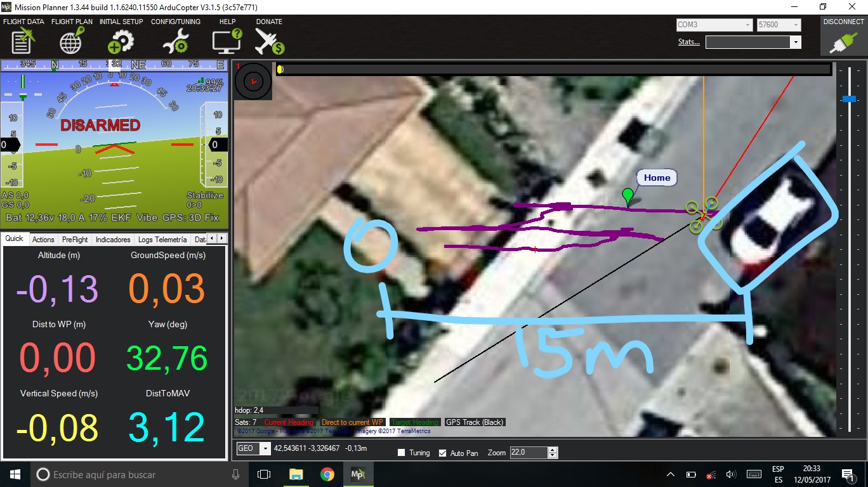Open the 57600 baud rate dropdown
This screenshot has height=487, width=868.
[x=794, y=25]
